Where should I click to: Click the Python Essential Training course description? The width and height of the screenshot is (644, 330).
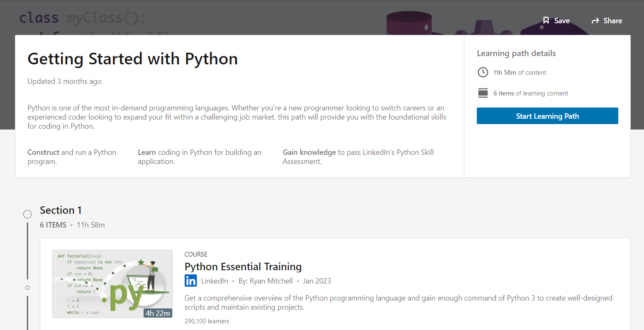(398, 303)
